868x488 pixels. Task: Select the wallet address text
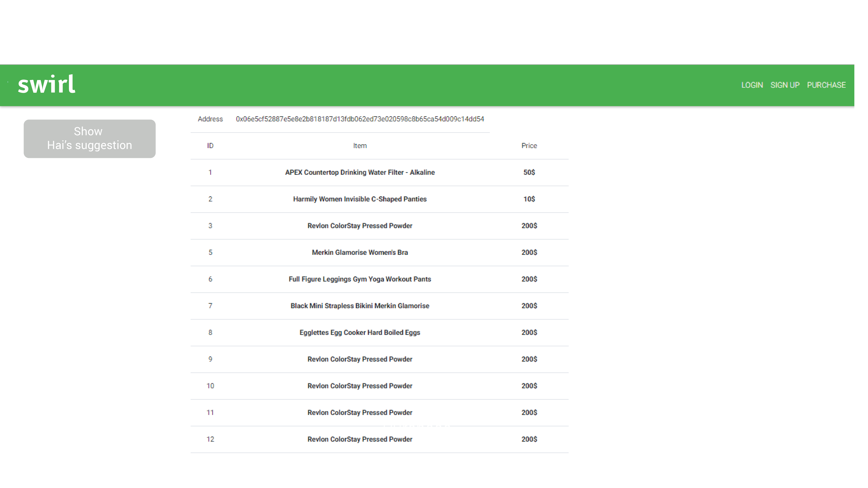[x=360, y=119]
